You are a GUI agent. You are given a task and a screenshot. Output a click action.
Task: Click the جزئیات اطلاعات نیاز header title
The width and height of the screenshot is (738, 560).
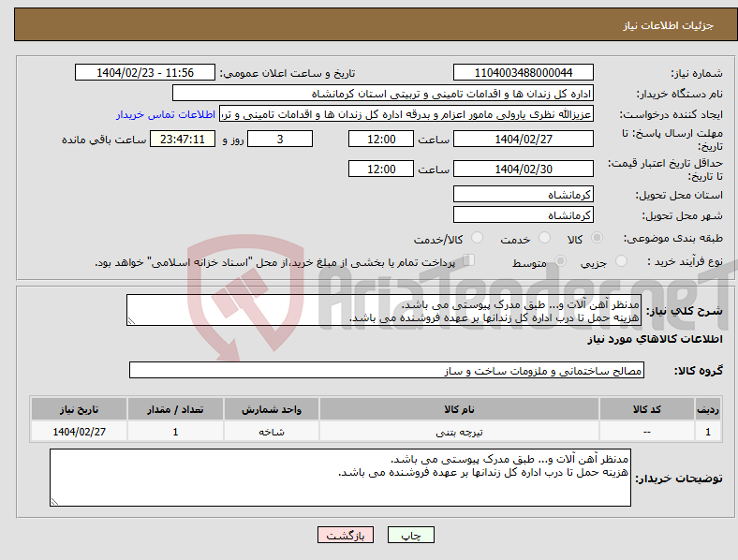(x=668, y=25)
